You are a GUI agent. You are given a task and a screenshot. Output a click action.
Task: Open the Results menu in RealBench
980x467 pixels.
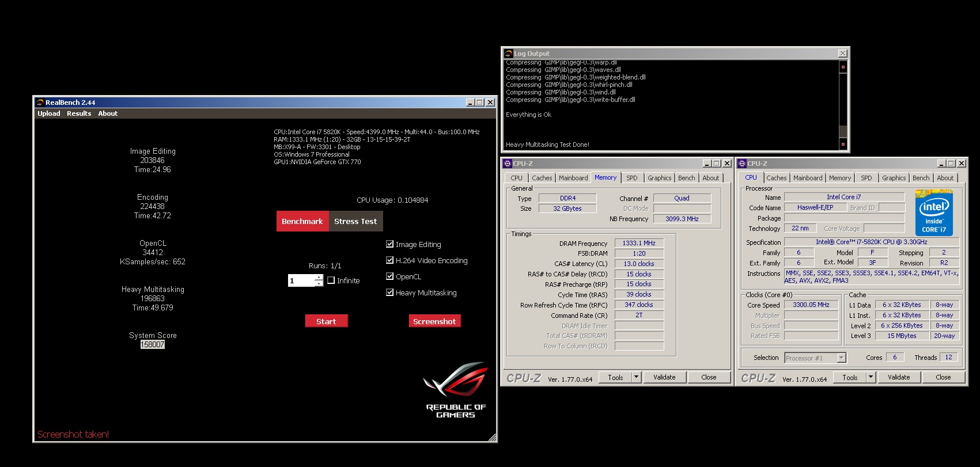coord(79,113)
